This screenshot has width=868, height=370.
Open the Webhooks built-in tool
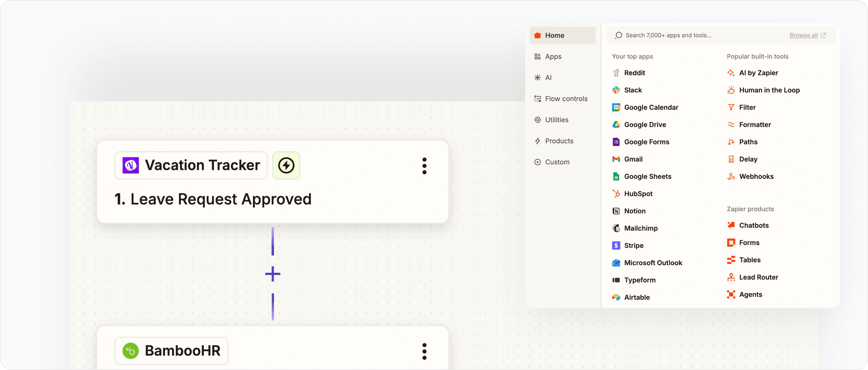[x=756, y=176]
